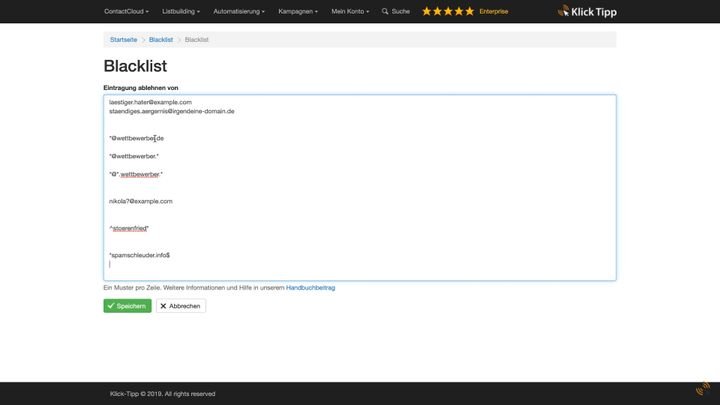Cancel editing with Abbrechen button
The width and height of the screenshot is (720, 405).
coord(181,306)
